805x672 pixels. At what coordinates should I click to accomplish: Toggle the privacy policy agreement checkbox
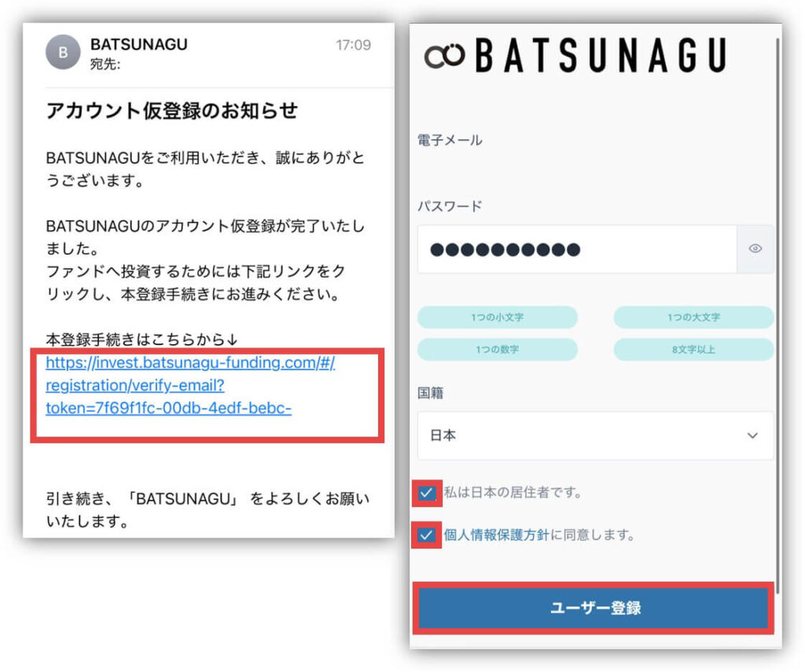pos(427,535)
